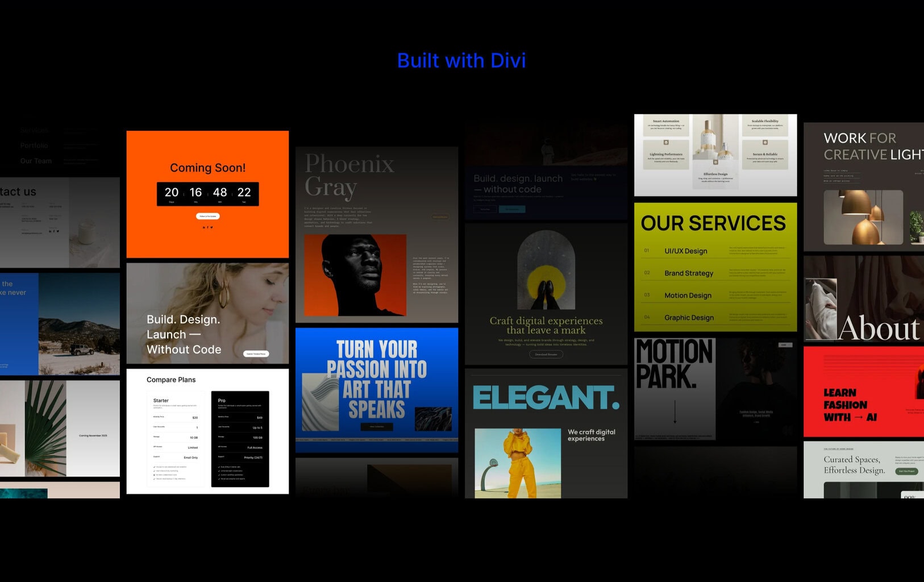
Task: Select the 'Motion Design' service row
Action: click(x=715, y=295)
